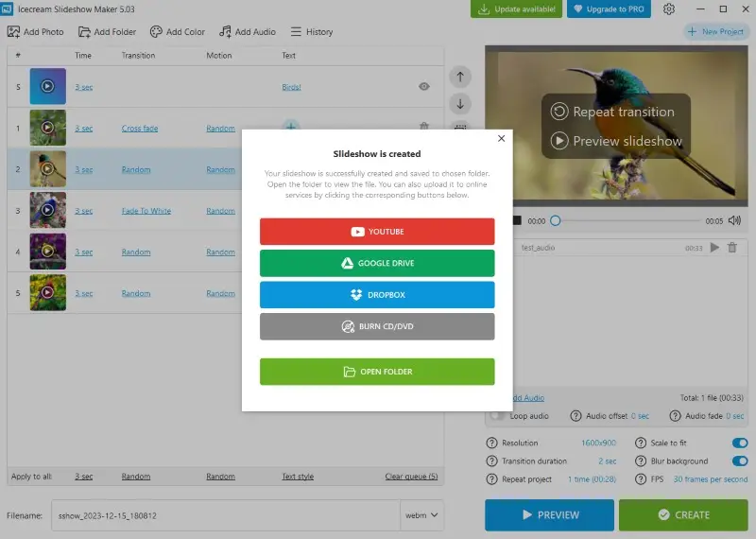This screenshot has width=756, height=539.
Task: Open the Repeat project help icon
Action: click(x=491, y=479)
